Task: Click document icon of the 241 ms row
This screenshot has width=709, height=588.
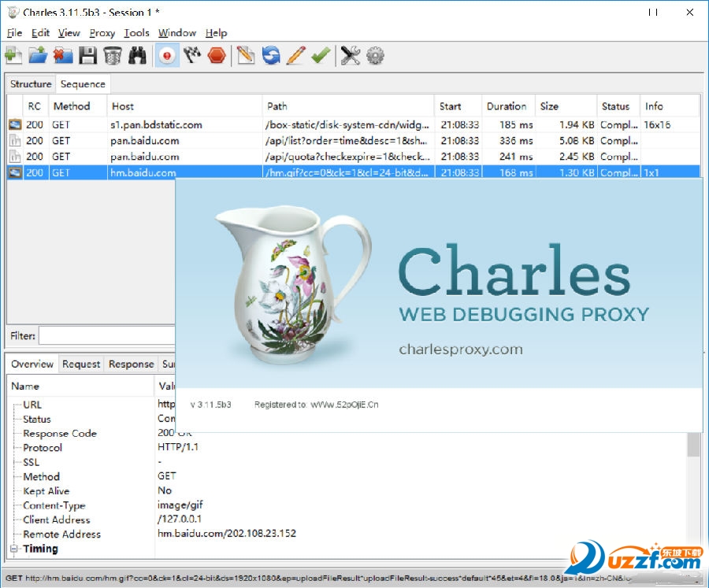Action: (x=15, y=157)
